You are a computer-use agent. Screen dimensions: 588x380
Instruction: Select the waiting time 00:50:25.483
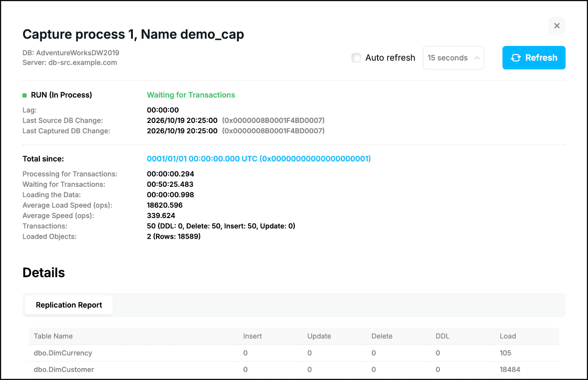(x=170, y=184)
